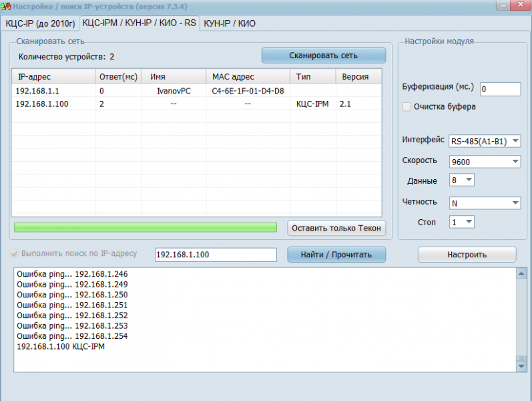Screen dimensions: 532x401
Task: Enable the Очистка буфера checkbox
Action: [407, 107]
